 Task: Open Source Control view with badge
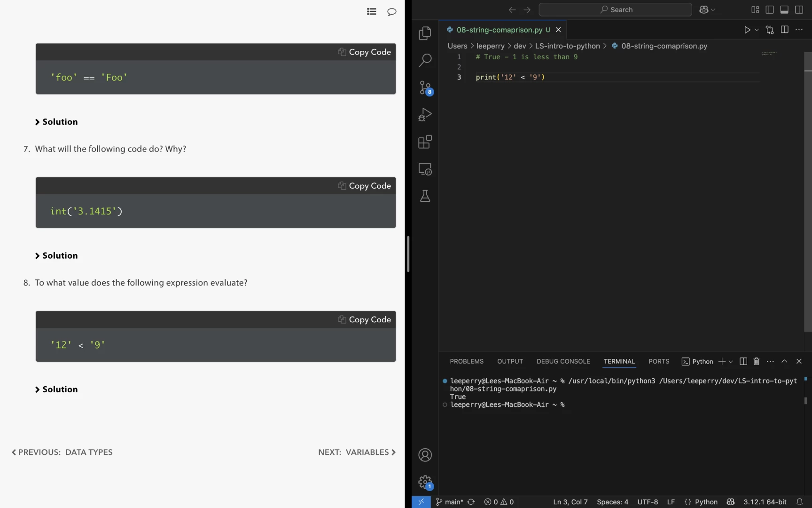click(x=425, y=87)
